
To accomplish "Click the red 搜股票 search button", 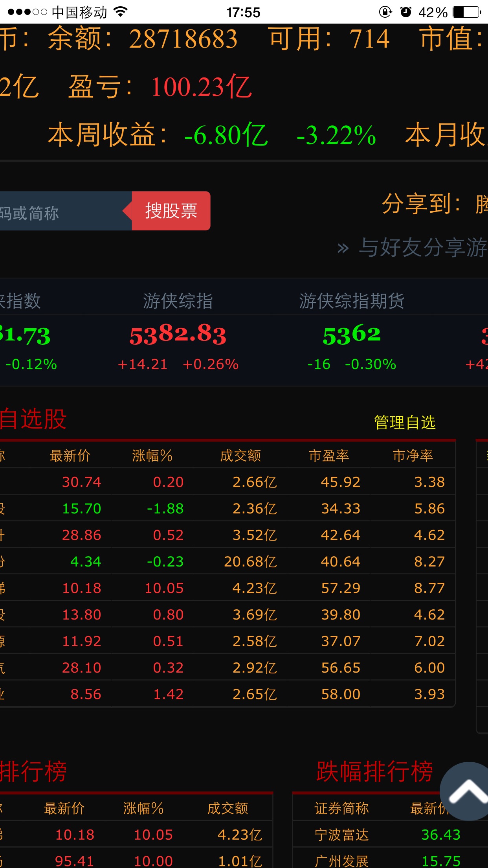I will [x=171, y=211].
